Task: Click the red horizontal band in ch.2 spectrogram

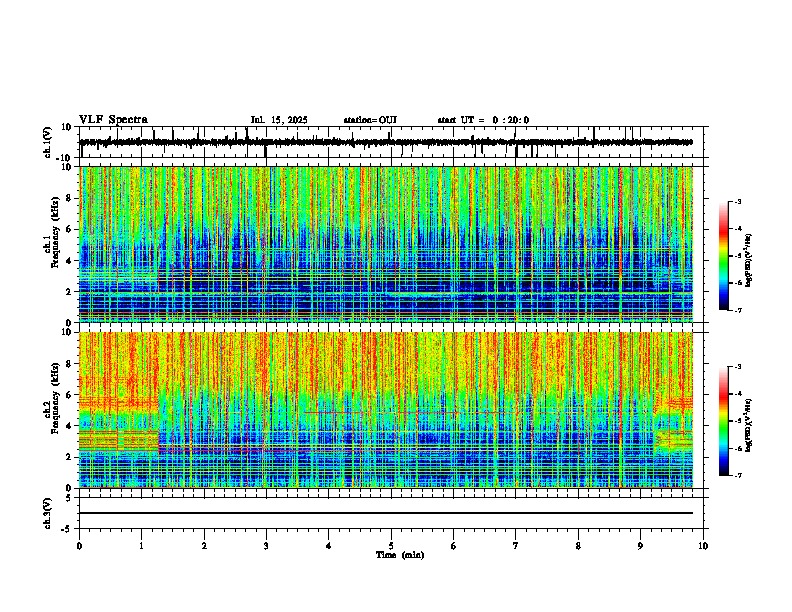Action: click(409, 413)
